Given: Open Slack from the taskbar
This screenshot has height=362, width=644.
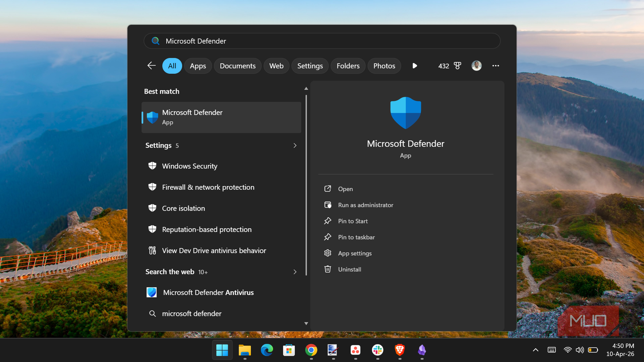Looking at the screenshot, I should [x=377, y=350].
